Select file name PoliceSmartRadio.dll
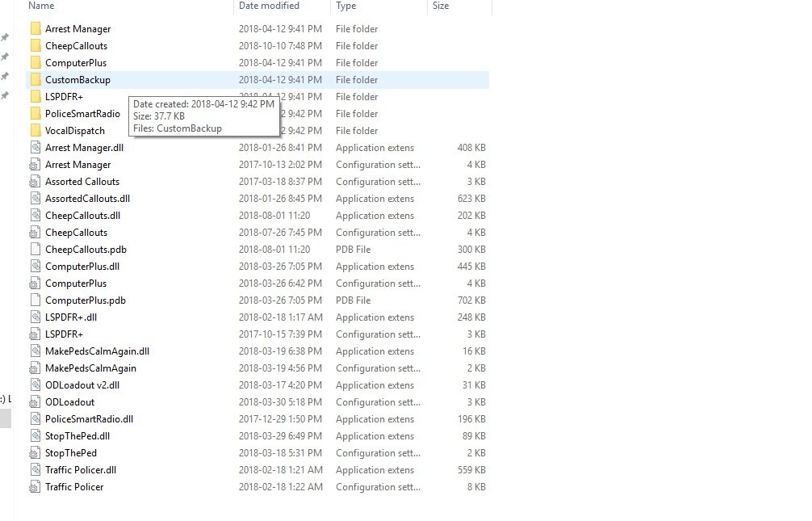This screenshot has width=812, height=521. tap(89, 419)
